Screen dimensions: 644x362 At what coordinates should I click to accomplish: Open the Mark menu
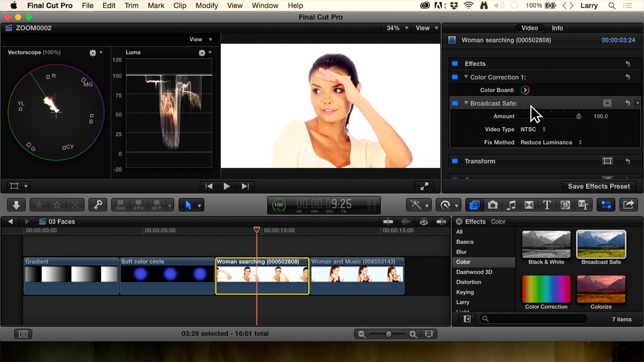(x=156, y=6)
